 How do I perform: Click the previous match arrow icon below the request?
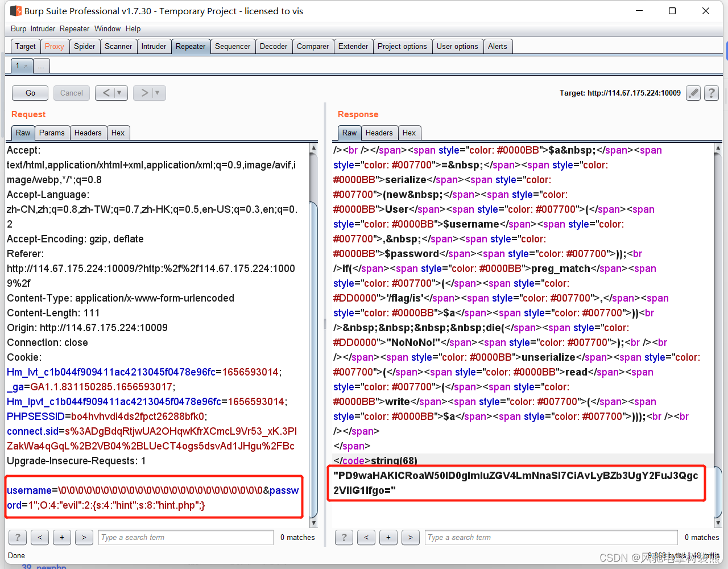[x=39, y=537]
